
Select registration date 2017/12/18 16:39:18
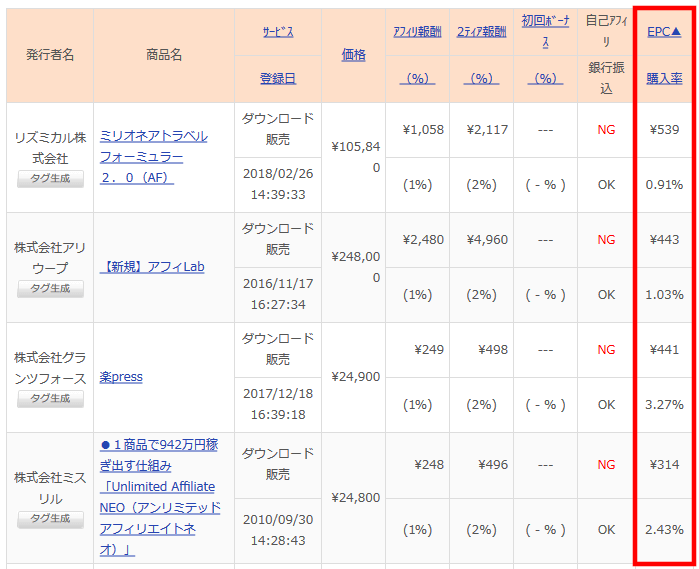(x=278, y=404)
